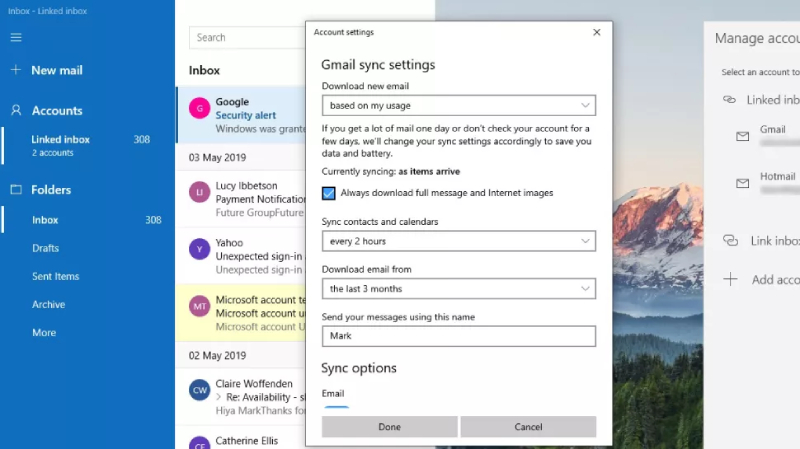Open Lucy Ibbetson Payment Notification email
The image size is (800, 449).
pos(241,199)
